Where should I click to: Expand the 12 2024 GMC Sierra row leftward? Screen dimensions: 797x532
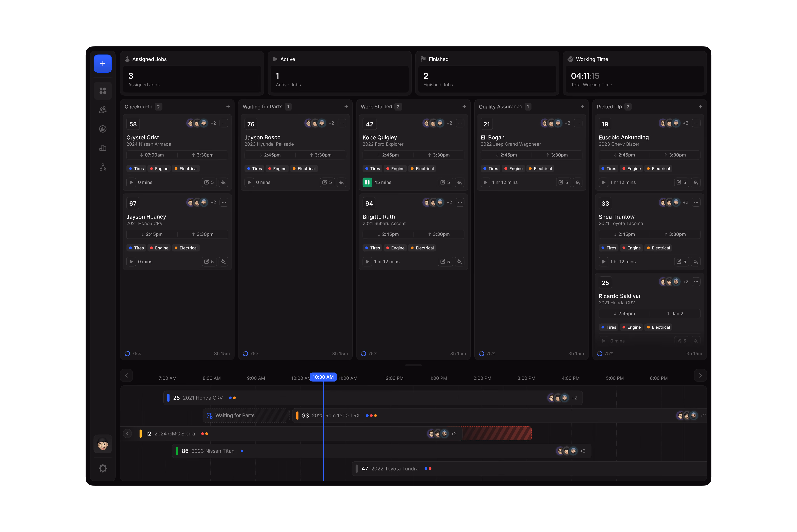(x=127, y=433)
